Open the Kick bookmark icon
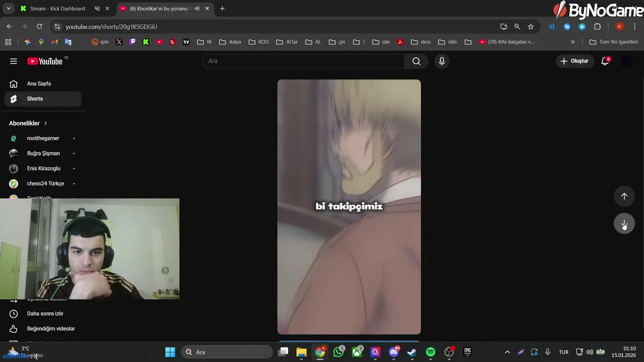 tap(146, 42)
